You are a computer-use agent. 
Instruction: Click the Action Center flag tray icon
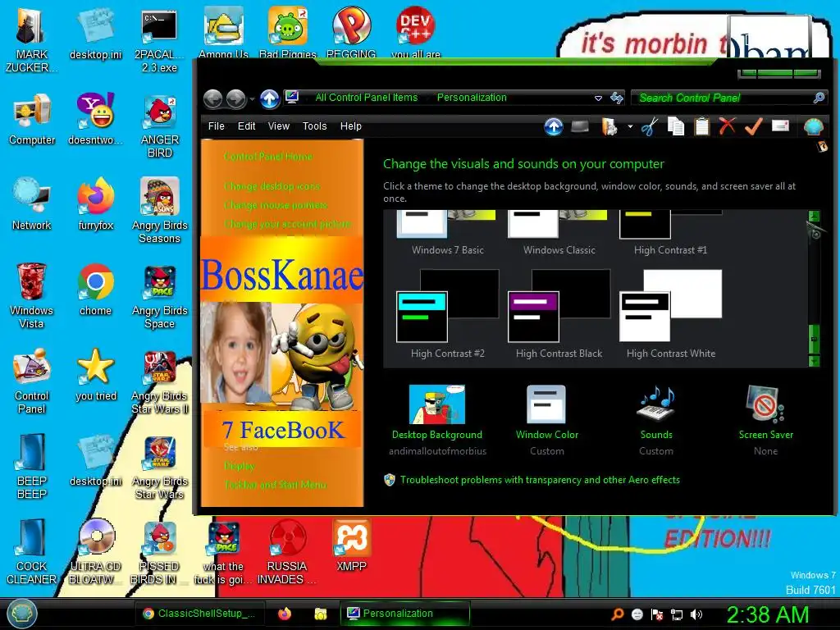pos(657,614)
